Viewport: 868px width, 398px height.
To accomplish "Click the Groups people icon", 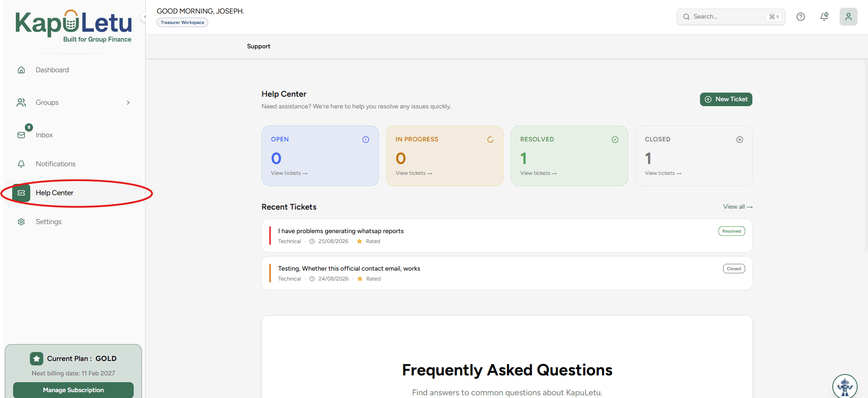I will (x=21, y=103).
